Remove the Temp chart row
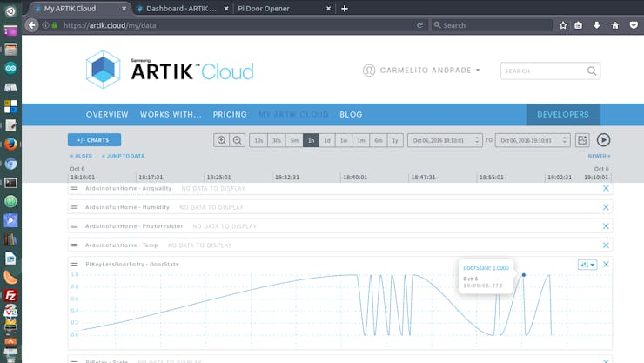 pos(606,245)
